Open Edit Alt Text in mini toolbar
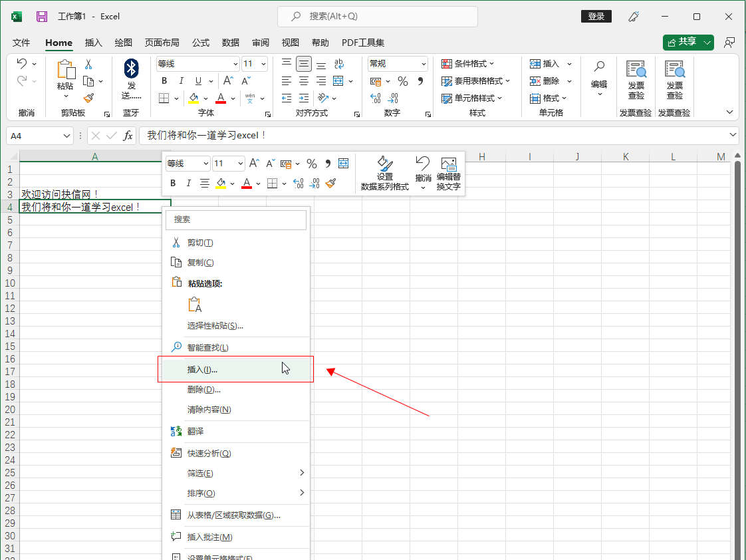This screenshot has height=560, width=746. coord(448,174)
